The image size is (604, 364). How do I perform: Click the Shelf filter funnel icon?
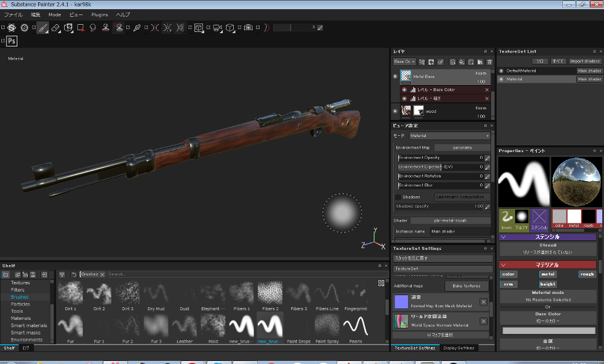[x=62, y=275]
